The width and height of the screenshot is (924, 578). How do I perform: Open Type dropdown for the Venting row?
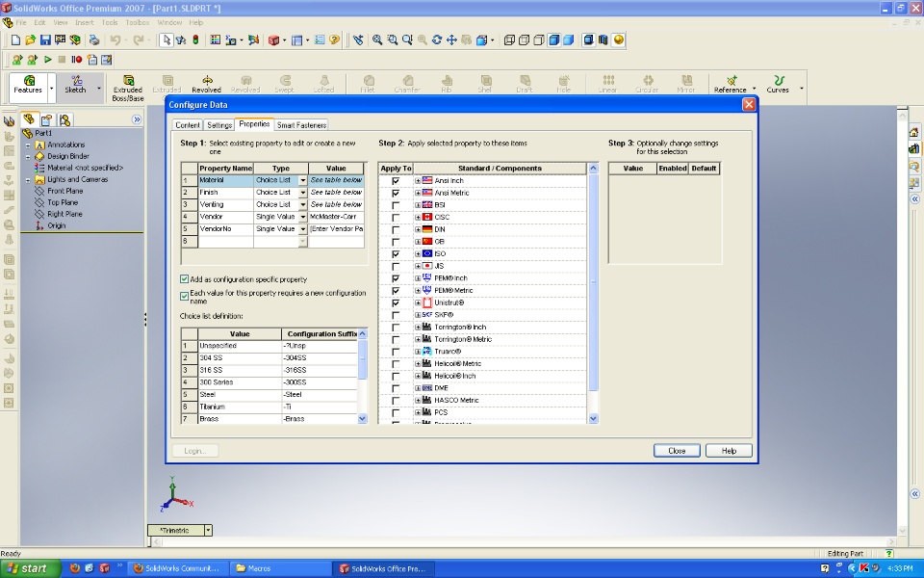point(303,204)
